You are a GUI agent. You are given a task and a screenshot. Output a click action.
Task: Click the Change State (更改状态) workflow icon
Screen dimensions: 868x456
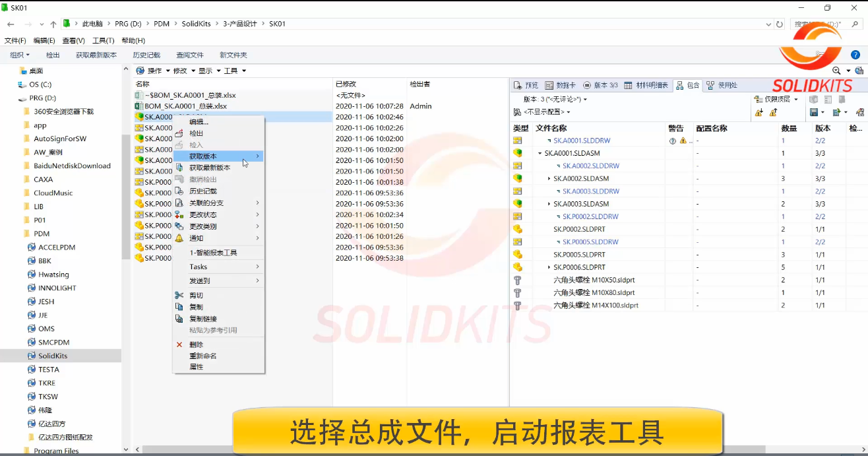[179, 215]
